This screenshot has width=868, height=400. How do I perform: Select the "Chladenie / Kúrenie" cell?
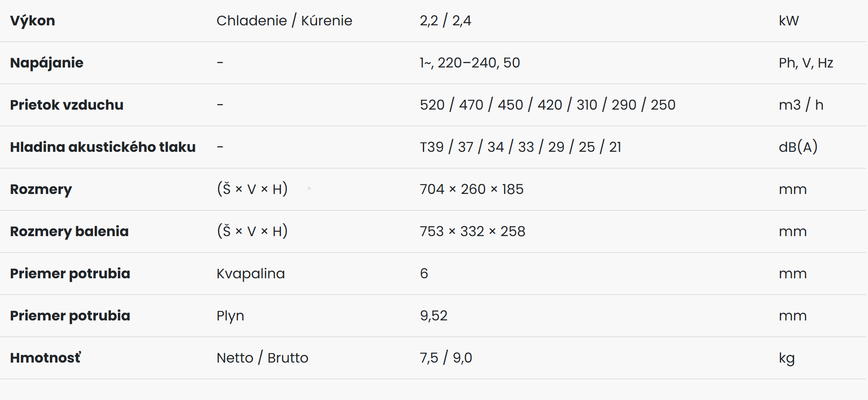tap(284, 21)
